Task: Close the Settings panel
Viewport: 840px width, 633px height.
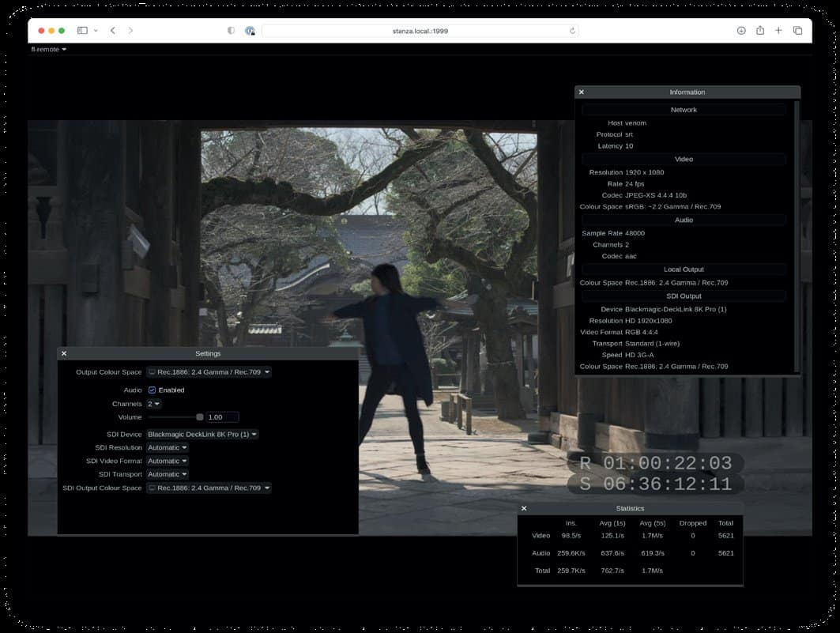Action: tap(64, 353)
